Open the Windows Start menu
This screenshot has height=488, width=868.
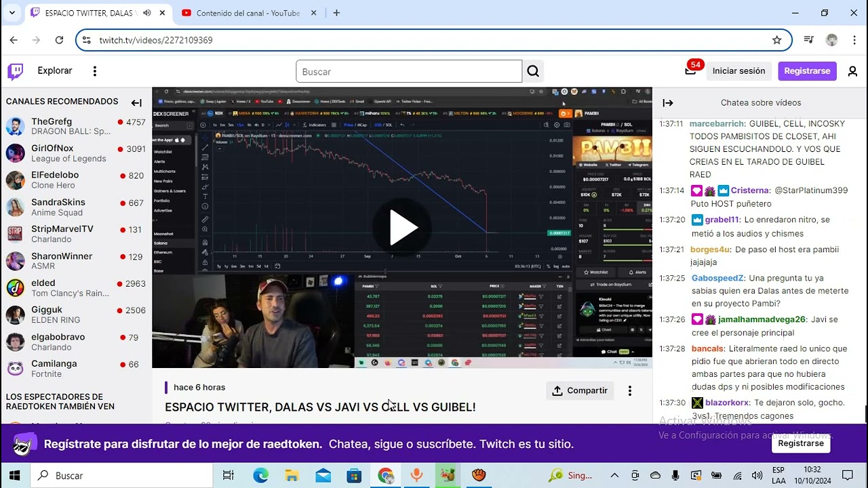(x=15, y=475)
